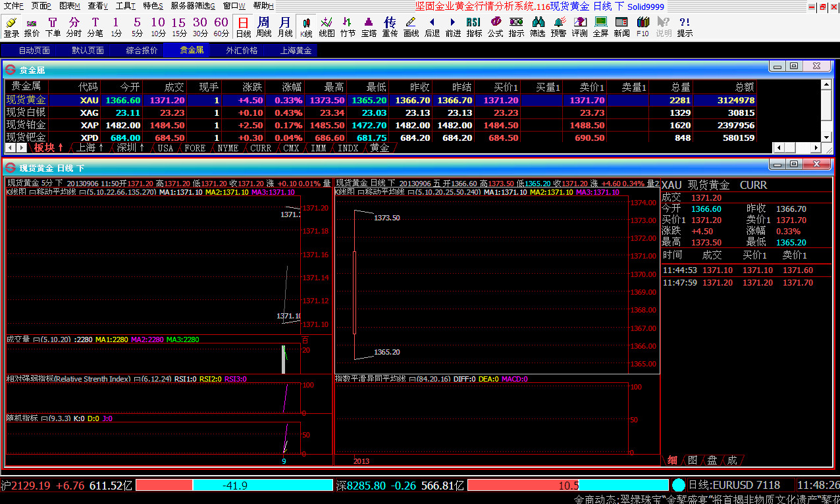Click the cyan circle in the status bar

point(679,485)
